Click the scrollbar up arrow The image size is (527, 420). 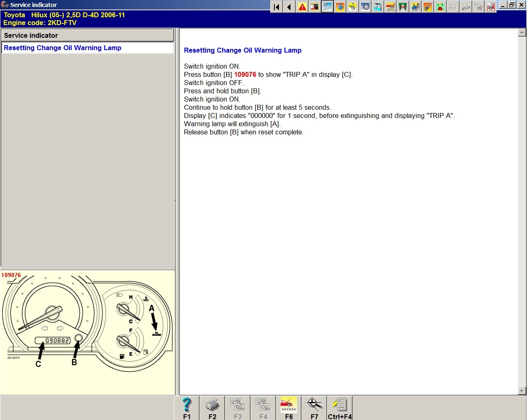[x=522, y=32]
